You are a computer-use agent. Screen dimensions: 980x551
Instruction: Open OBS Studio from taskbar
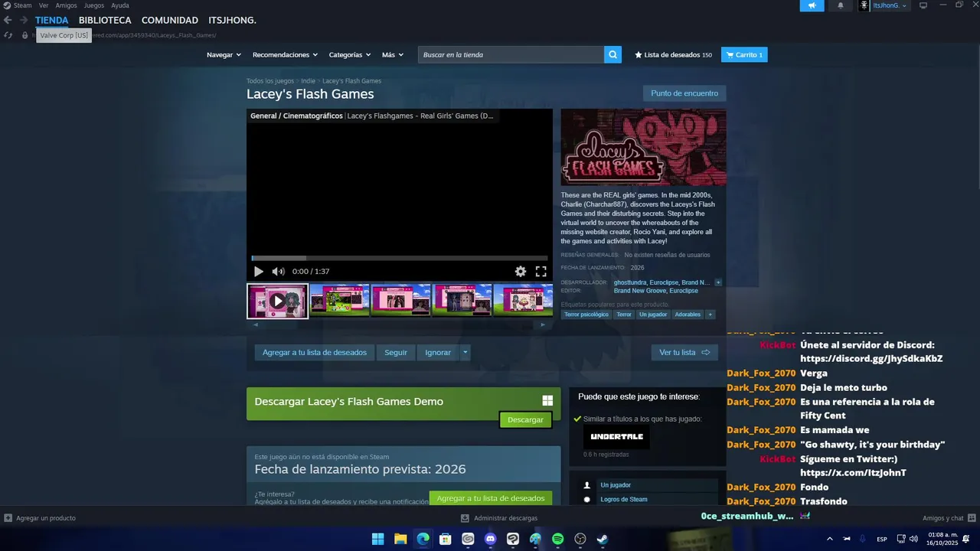(x=580, y=539)
